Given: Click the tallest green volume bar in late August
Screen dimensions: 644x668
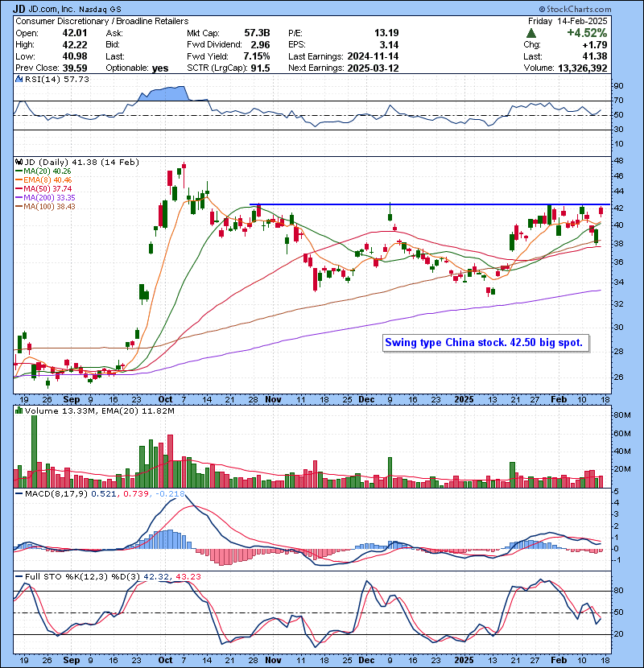Looking at the screenshot, I should click(x=35, y=452).
